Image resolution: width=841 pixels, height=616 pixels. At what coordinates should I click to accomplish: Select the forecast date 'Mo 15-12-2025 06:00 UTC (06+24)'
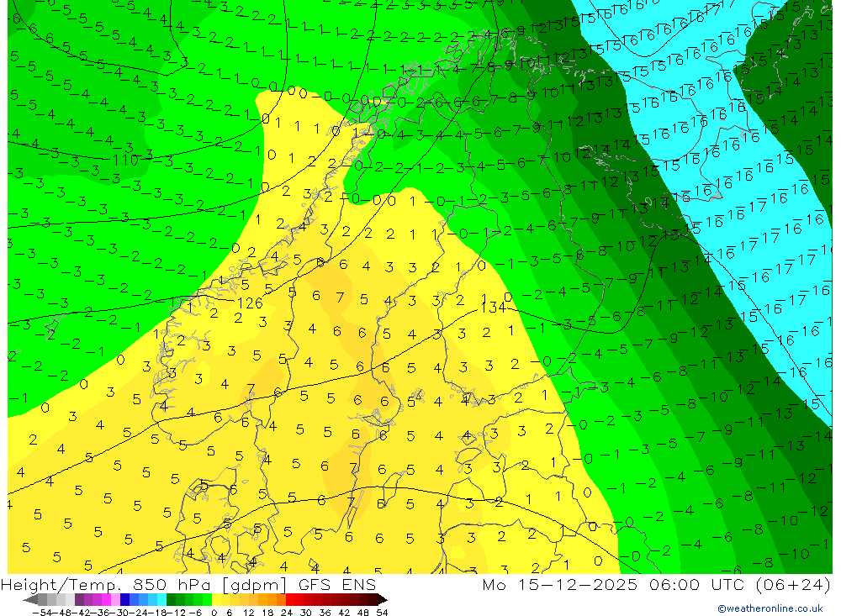656,585
